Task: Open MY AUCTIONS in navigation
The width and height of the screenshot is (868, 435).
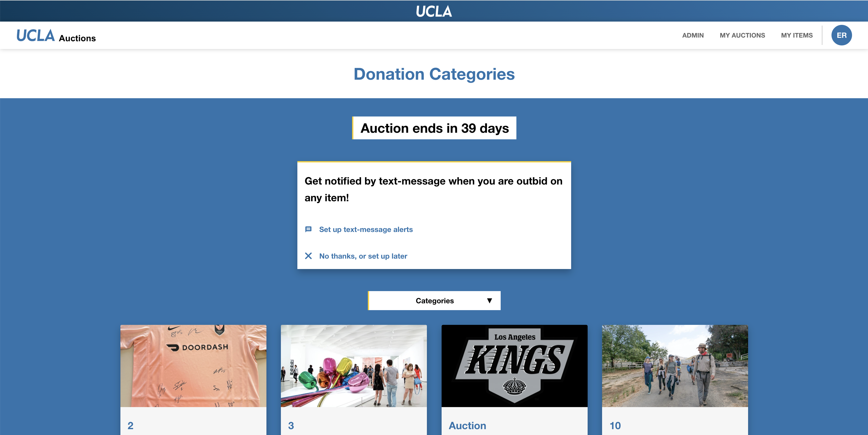Action: tap(742, 36)
